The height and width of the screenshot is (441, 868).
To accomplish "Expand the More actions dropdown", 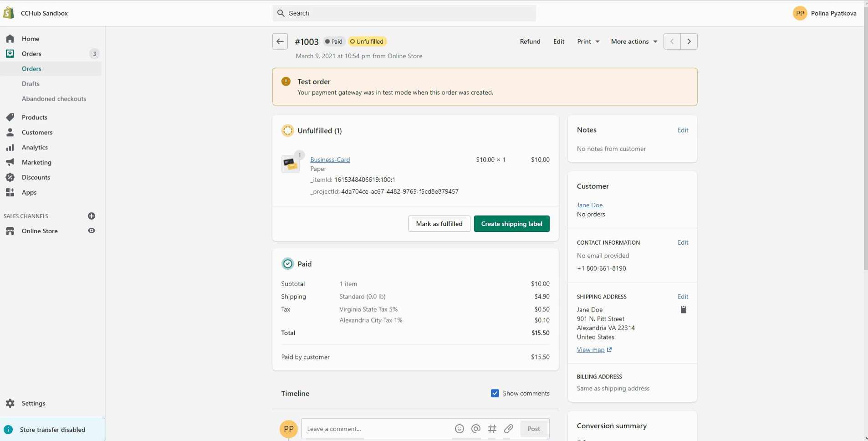I will click(x=634, y=41).
